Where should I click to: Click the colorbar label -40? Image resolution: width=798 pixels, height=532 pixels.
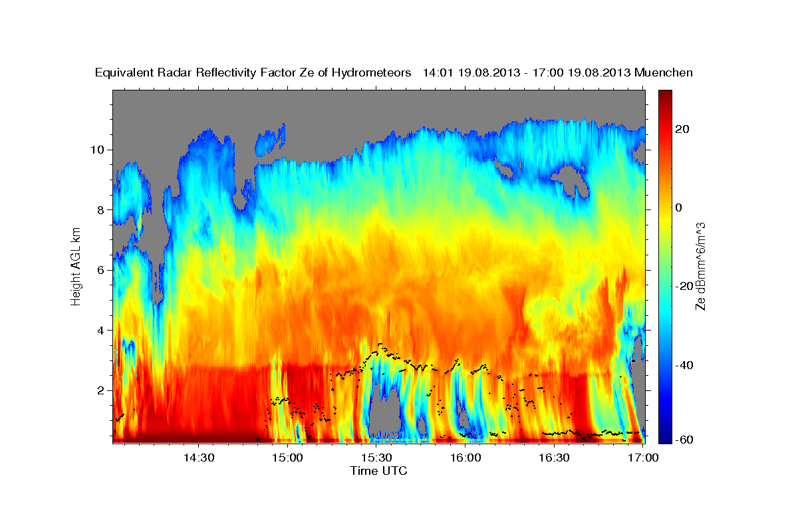(x=683, y=365)
